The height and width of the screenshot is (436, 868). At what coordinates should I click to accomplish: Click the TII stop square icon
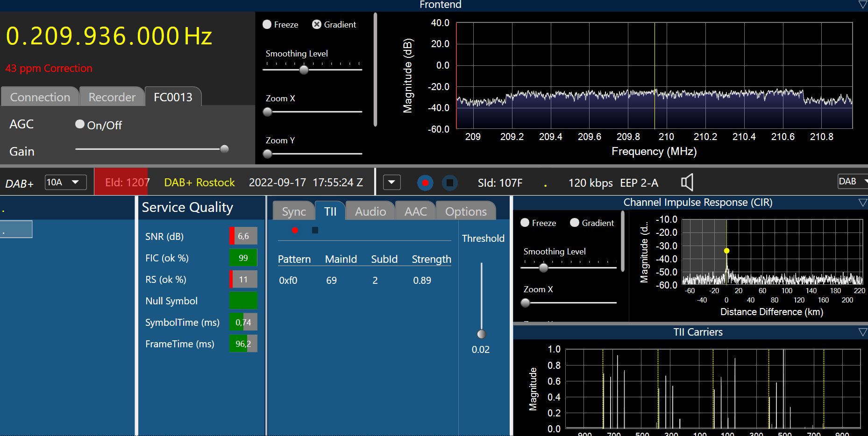315,230
